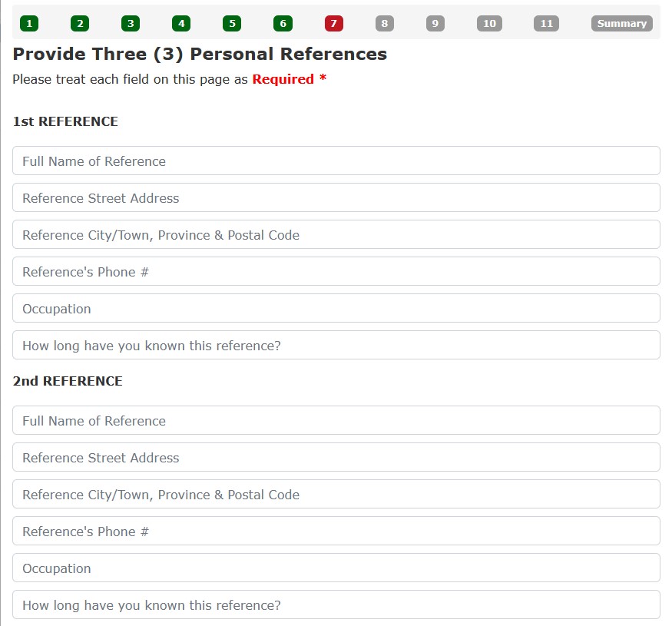The height and width of the screenshot is (626, 672).
Task: Focus 1st reference Street Address field
Action: 336,198
